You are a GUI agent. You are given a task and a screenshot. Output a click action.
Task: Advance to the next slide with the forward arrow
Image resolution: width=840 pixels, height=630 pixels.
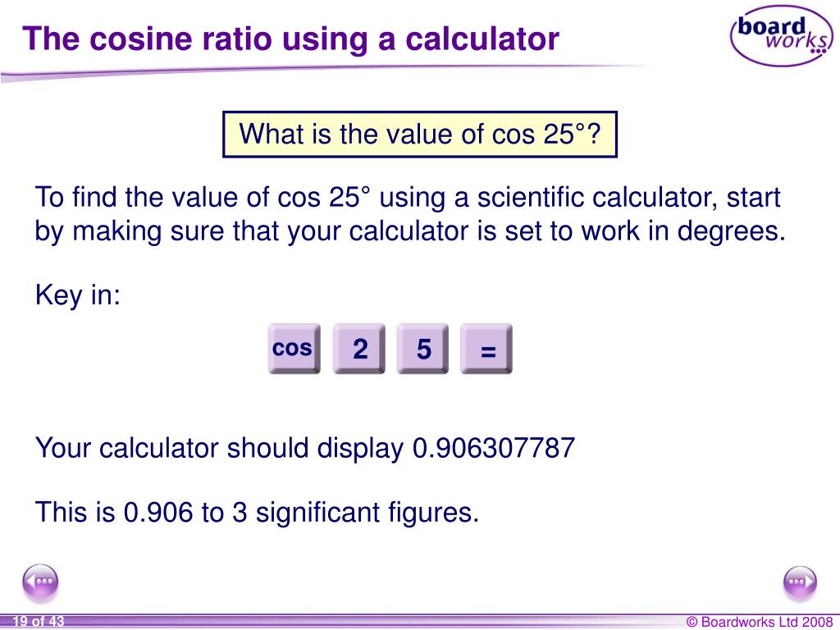pyautogui.click(x=800, y=582)
